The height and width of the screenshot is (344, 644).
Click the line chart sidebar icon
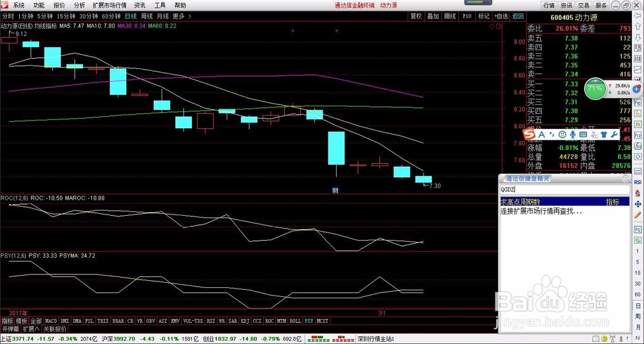click(x=638, y=70)
